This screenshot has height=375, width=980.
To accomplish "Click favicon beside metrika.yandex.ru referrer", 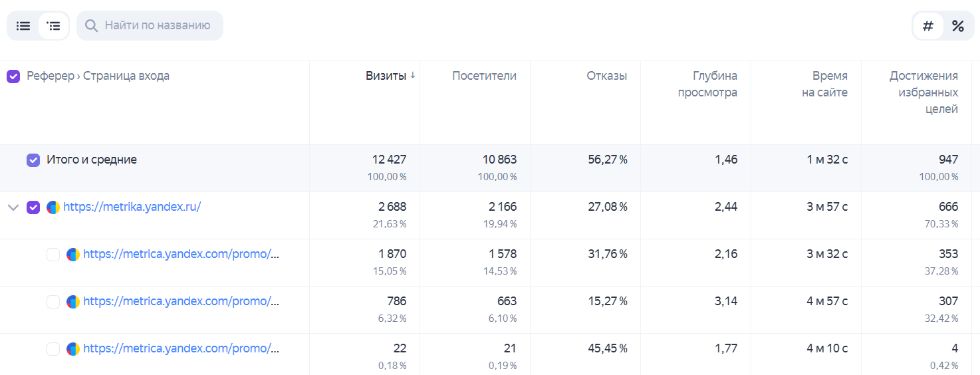I will point(53,207).
